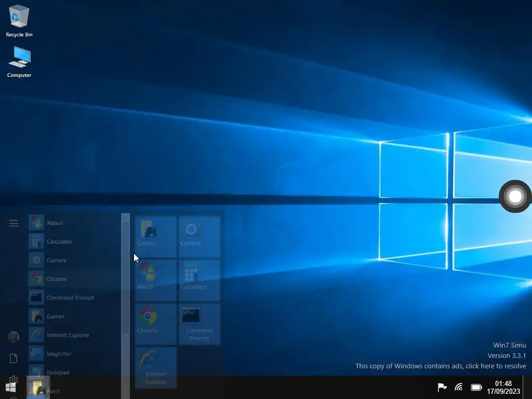Click the Games tile
This screenshot has width=532, height=399.
pyautogui.click(x=156, y=237)
